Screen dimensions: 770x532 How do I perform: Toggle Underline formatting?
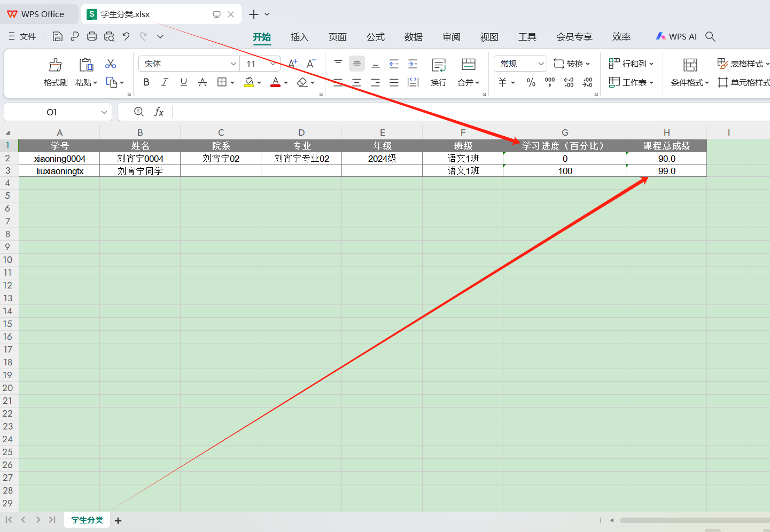click(x=184, y=82)
